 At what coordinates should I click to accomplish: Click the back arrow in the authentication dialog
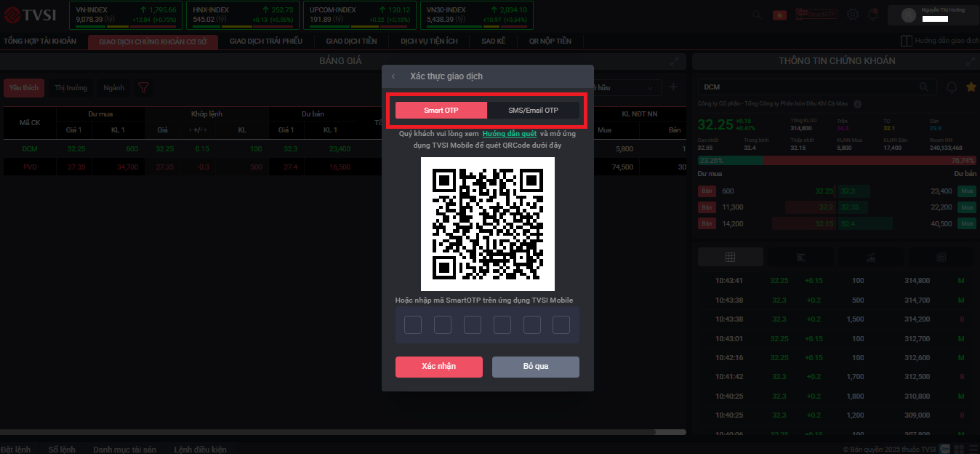click(x=393, y=76)
